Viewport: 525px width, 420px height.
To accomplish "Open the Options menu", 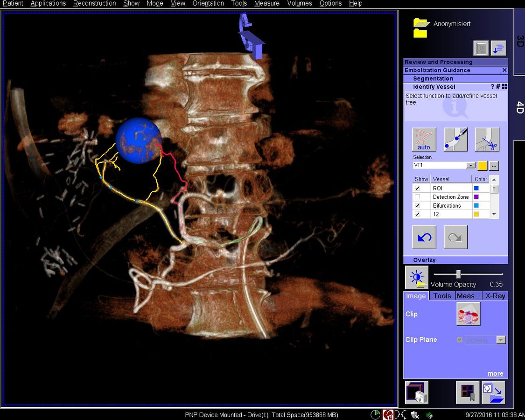I will pyautogui.click(x=330, y=4).
